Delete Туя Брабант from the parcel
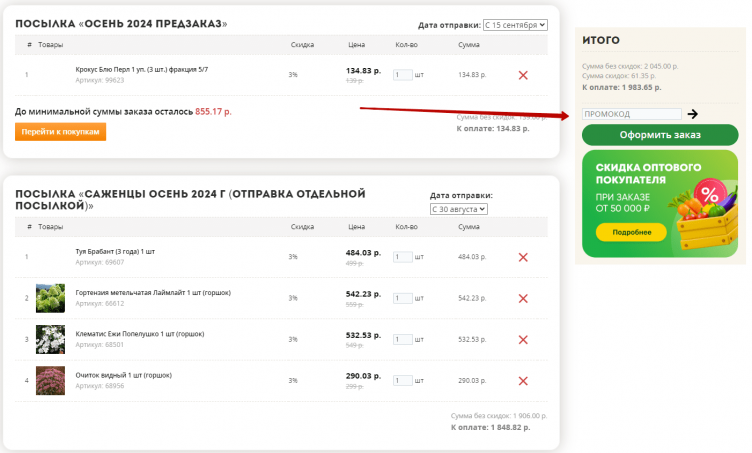 click(x=523, y=257)
